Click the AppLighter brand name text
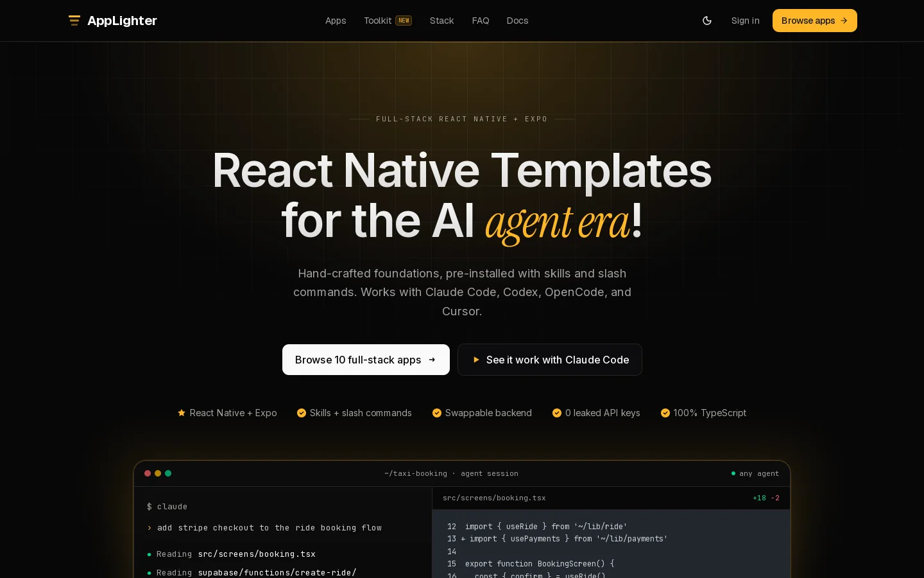The height and width of the screenshot is (578, 924). [122, 21]
